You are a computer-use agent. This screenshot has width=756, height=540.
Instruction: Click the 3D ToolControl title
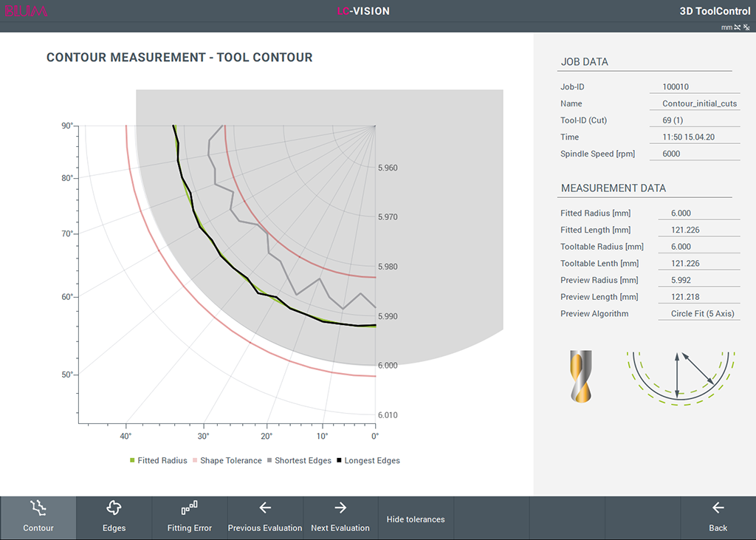point(715,11)
